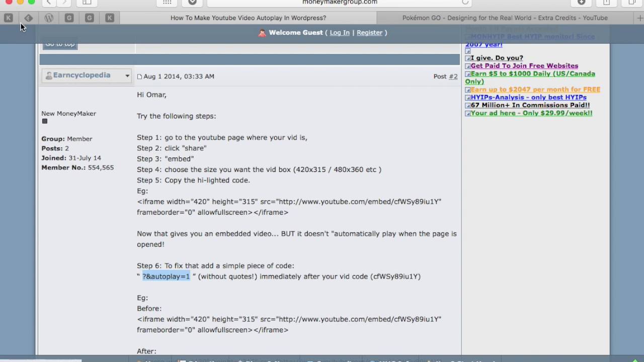This screenshot has width=644, height=362.
Task: Expand the Earncyclopedia member dropdown arrow
Action: tap(127, 76)
